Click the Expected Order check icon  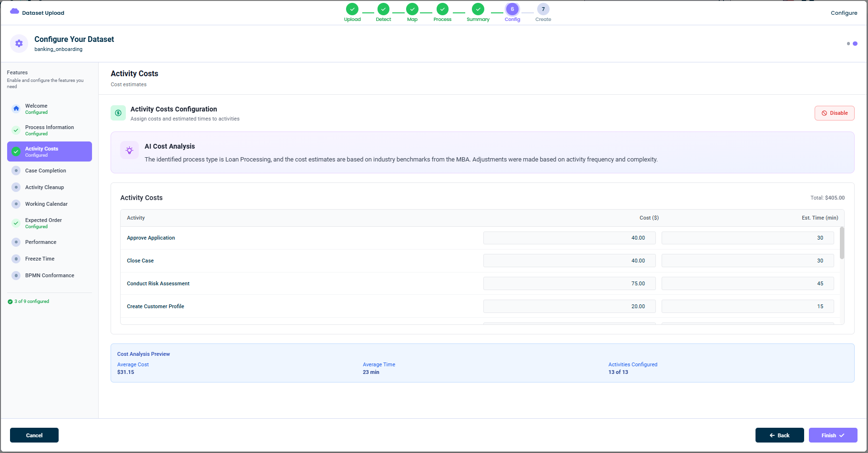click(x=16, y=223)
